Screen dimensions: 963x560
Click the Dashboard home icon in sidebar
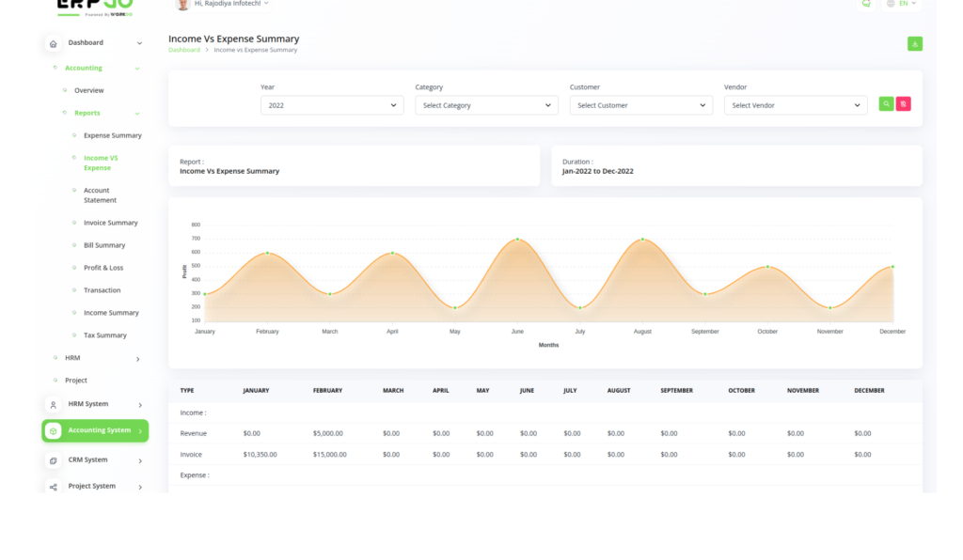click(x=54, y=43)
